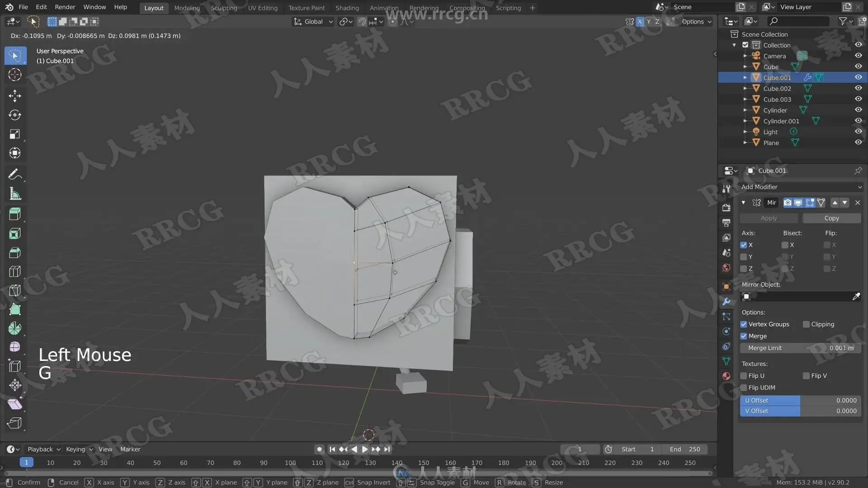Switch to the Modeling workspace tab

pos(187,8)
